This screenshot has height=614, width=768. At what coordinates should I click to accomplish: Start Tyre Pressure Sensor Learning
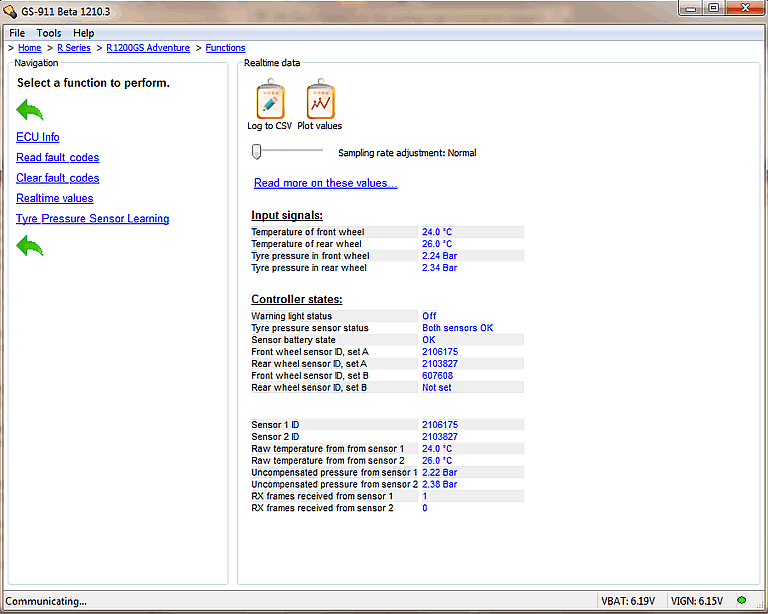tap(93, 219)
